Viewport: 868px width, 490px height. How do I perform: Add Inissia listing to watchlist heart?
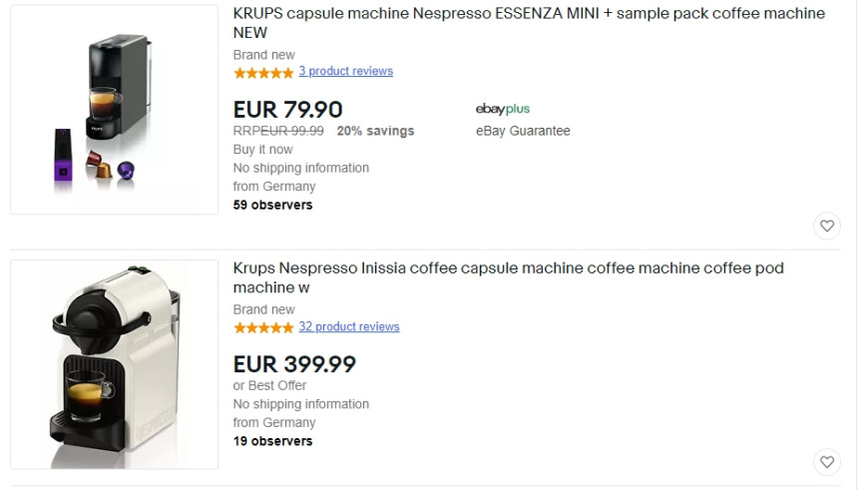[x=827, y=462]
